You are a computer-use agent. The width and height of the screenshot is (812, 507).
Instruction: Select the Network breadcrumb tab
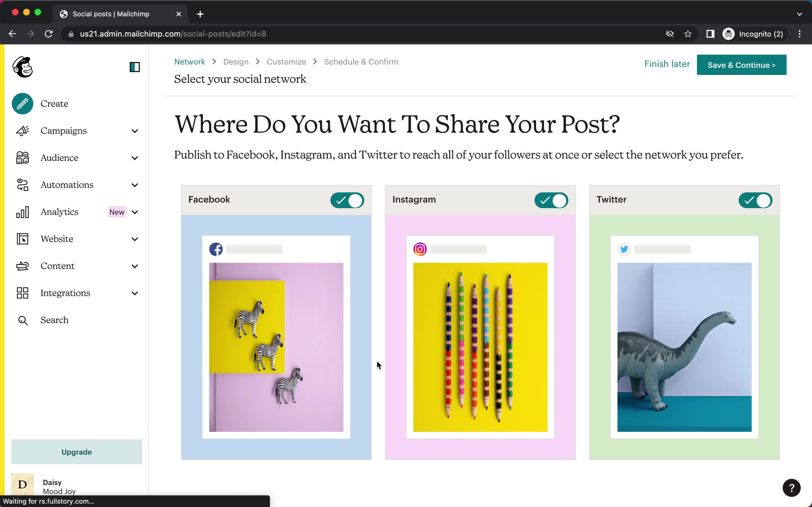(x=189, y=61)
